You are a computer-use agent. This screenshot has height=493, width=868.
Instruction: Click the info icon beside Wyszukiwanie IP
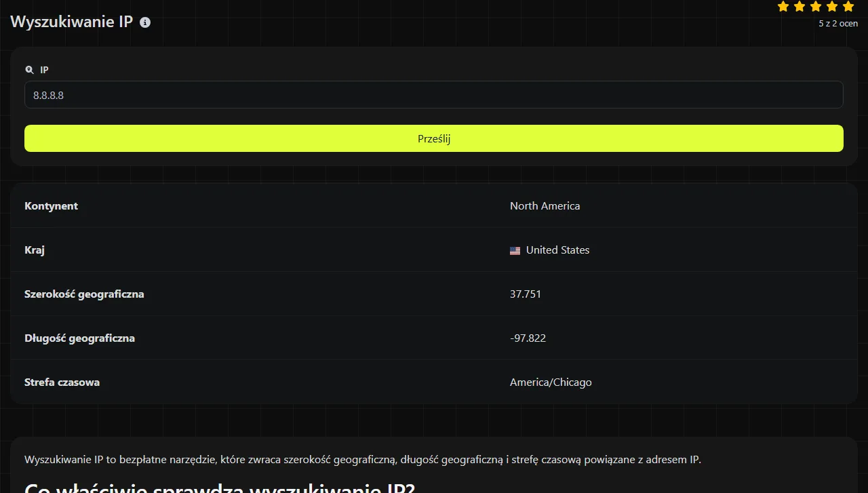click(x=145, y=22)
